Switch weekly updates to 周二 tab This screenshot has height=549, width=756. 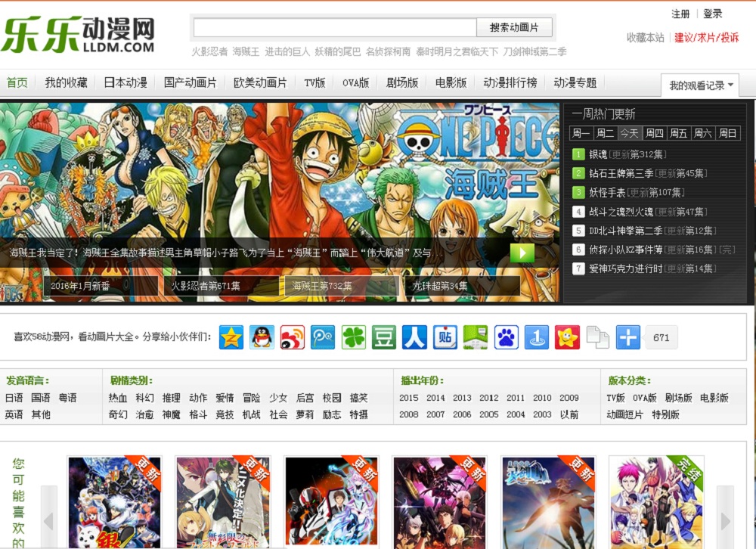605,133
